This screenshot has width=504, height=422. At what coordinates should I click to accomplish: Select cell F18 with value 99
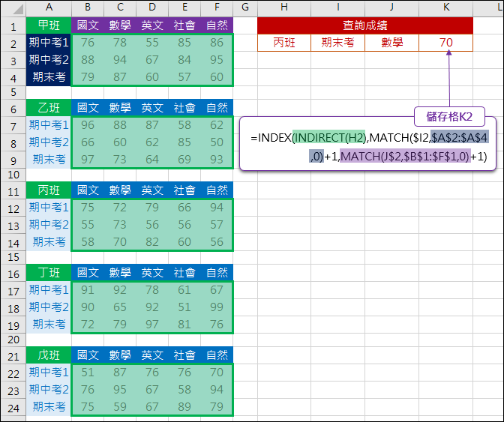point(217,307)
